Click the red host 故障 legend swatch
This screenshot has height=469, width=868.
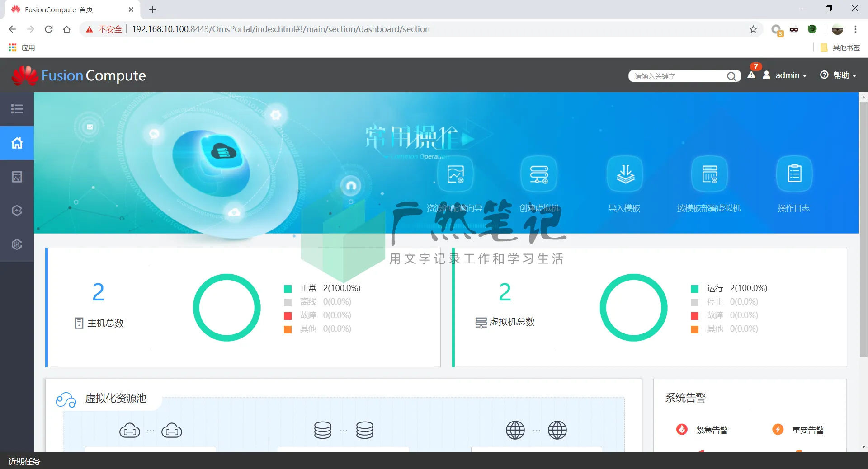pyautogui.click(x=288, y=316)
